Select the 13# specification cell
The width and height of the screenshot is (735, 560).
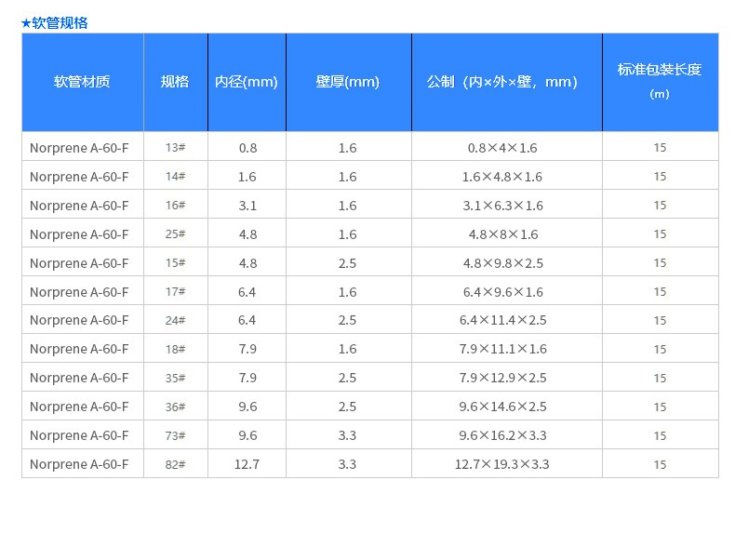coord(175,148)
